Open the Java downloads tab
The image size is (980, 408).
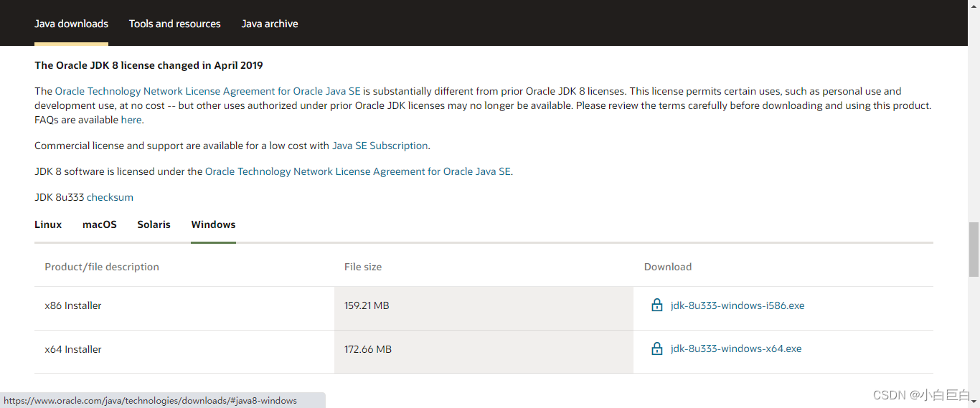click(x=71, y=24)
